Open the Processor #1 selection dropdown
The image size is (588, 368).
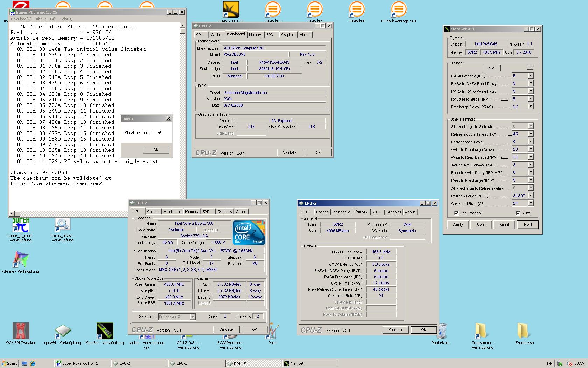[192, 317]
